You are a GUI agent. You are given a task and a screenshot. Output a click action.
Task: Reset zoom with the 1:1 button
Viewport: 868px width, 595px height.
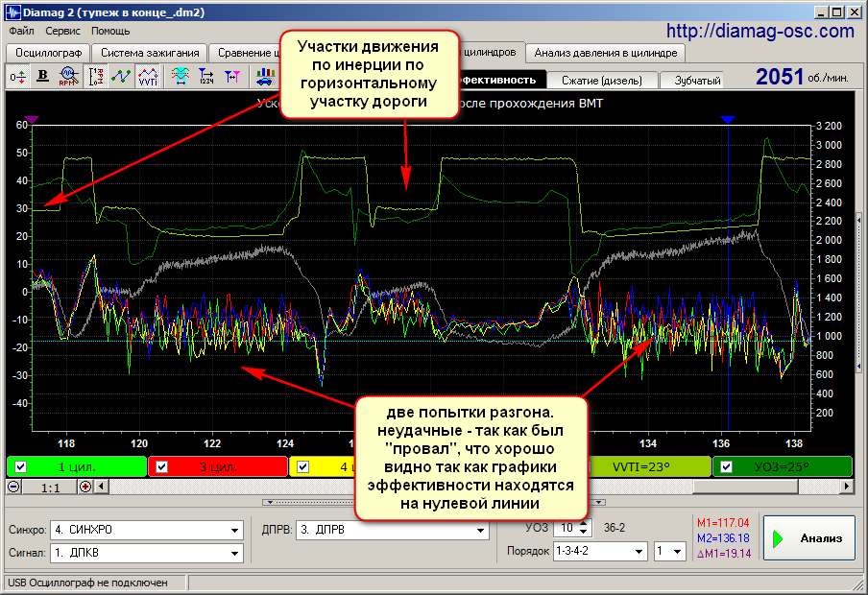50,488
